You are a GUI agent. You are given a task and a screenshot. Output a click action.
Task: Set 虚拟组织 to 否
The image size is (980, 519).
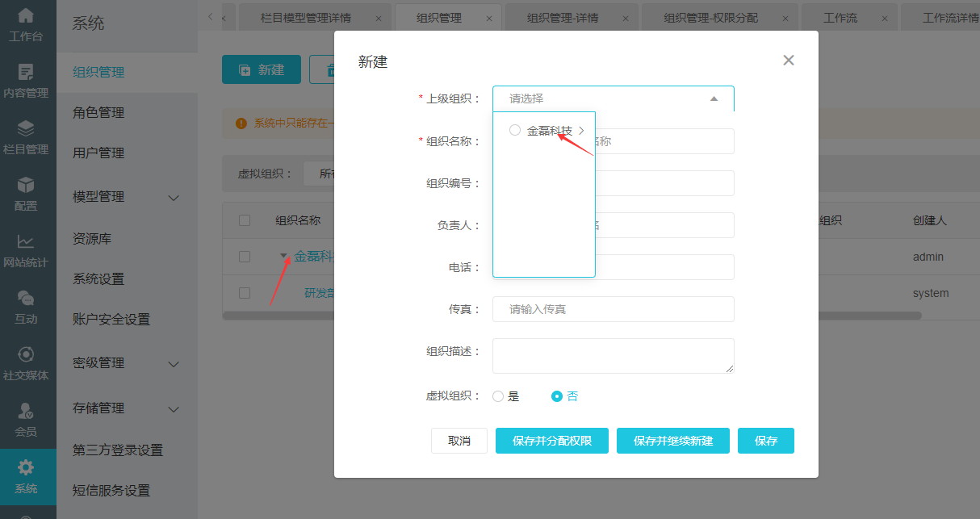[556, 396]
